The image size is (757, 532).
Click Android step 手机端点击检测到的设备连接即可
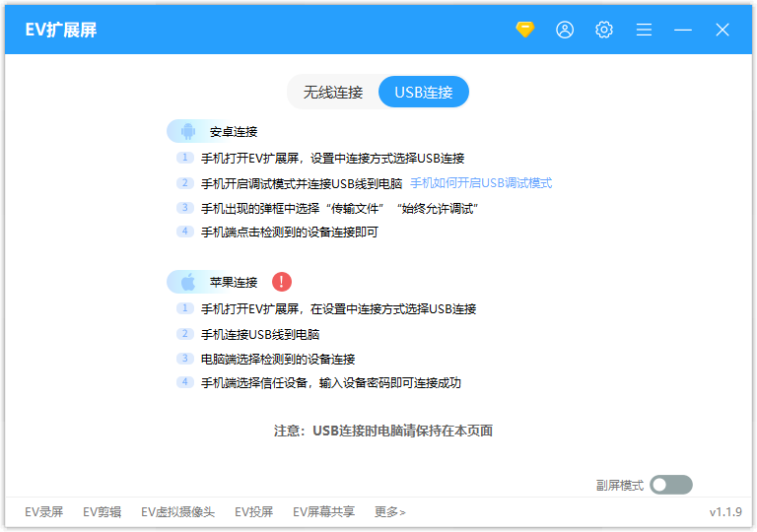tap(289, 233)
